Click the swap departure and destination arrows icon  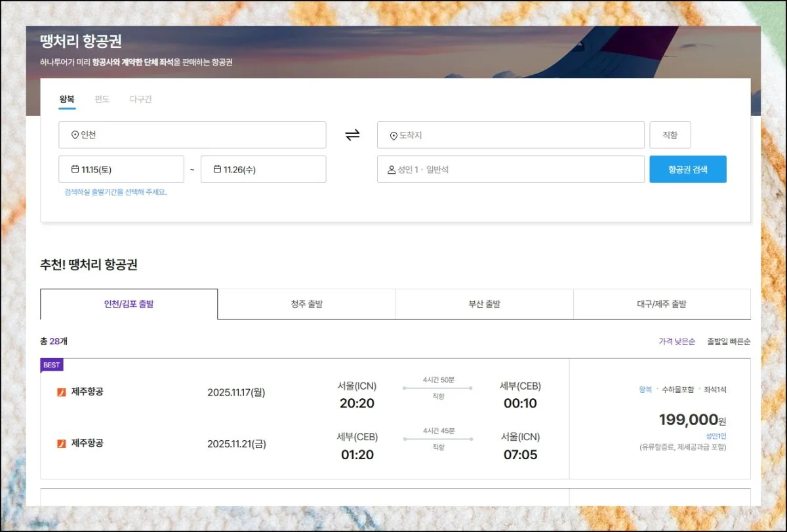(352, 135)
